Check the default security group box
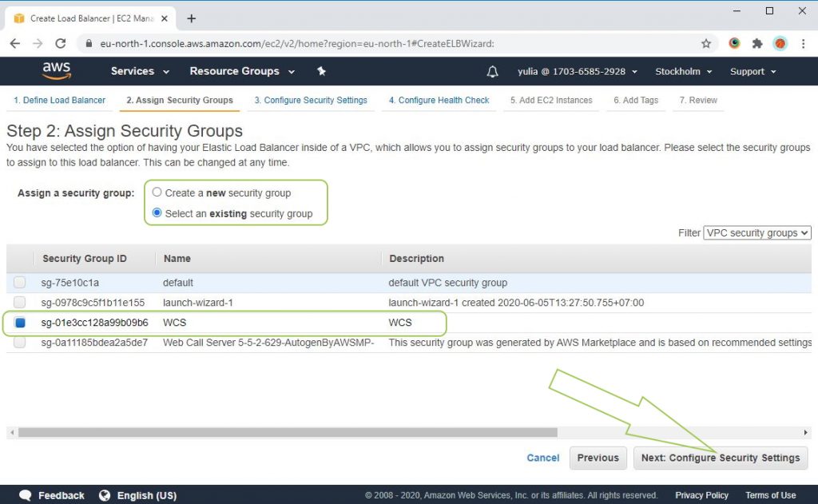Viewport: 818px width, 504px height. click(x=19, y=282)
